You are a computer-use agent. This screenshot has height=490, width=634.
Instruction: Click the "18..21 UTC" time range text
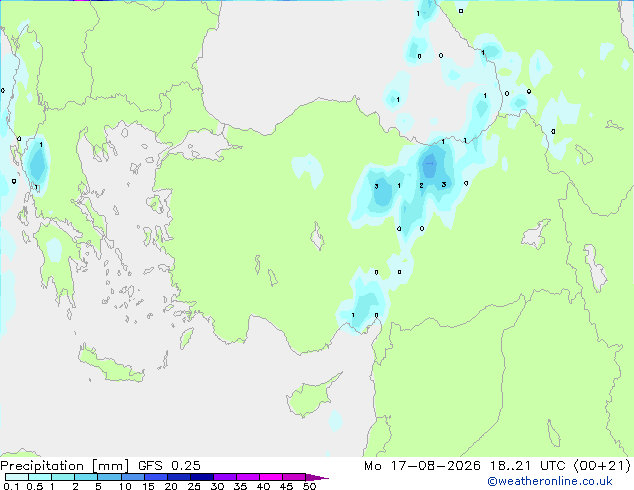point(528,466)
